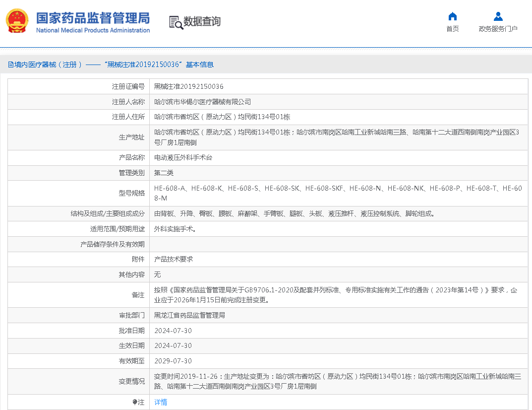The image size is (532, 410).
Task: Click the approving department 黑龙江省药品监督管理局
Action: 189,315
